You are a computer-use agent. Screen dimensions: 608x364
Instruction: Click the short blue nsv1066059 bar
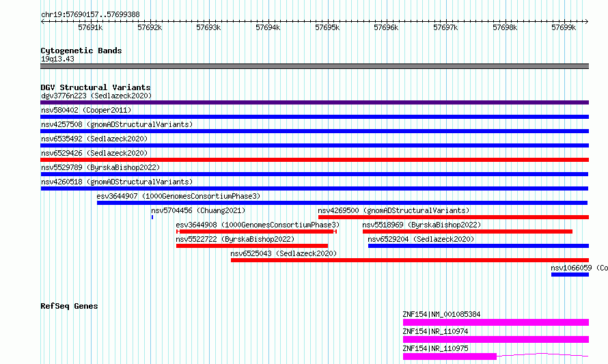pyautogui.click(x=570, y=275)
